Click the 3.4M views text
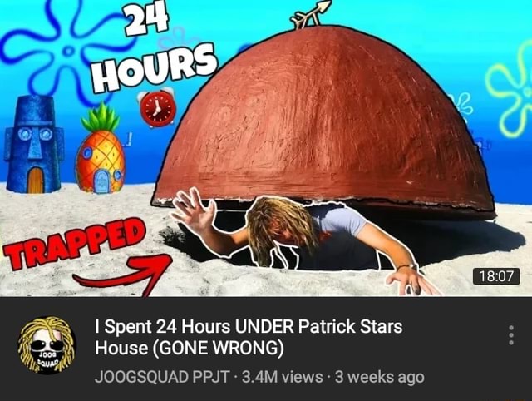This screenshot has width=532, height=401. 283,377
